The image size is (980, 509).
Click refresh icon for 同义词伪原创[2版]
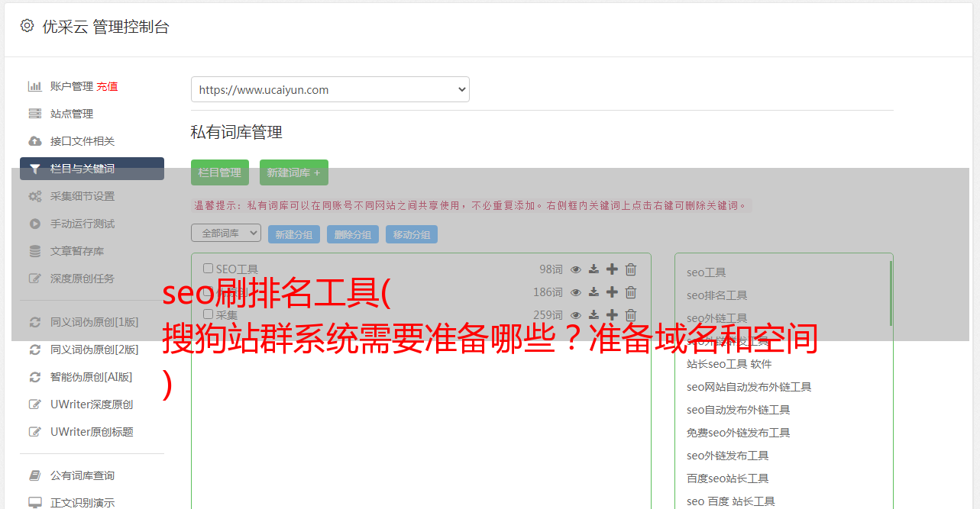pyautogui.click(x=35, y=350)
